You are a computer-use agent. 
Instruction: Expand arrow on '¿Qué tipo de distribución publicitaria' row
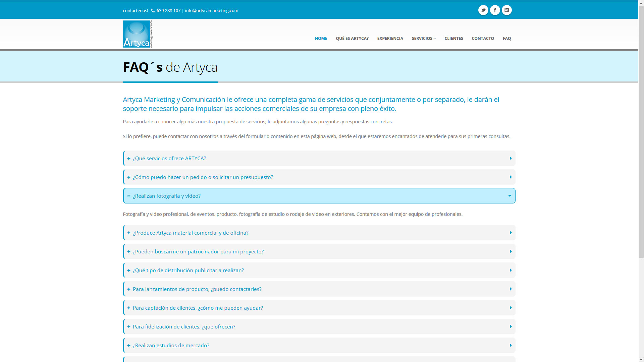(511, 270)
